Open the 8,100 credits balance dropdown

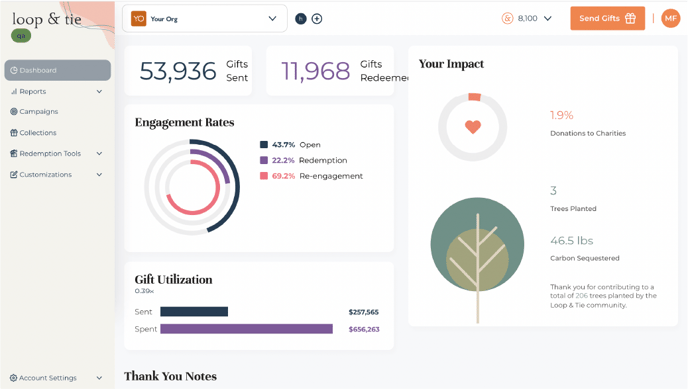pyautogui.click(x=527, y=18)
